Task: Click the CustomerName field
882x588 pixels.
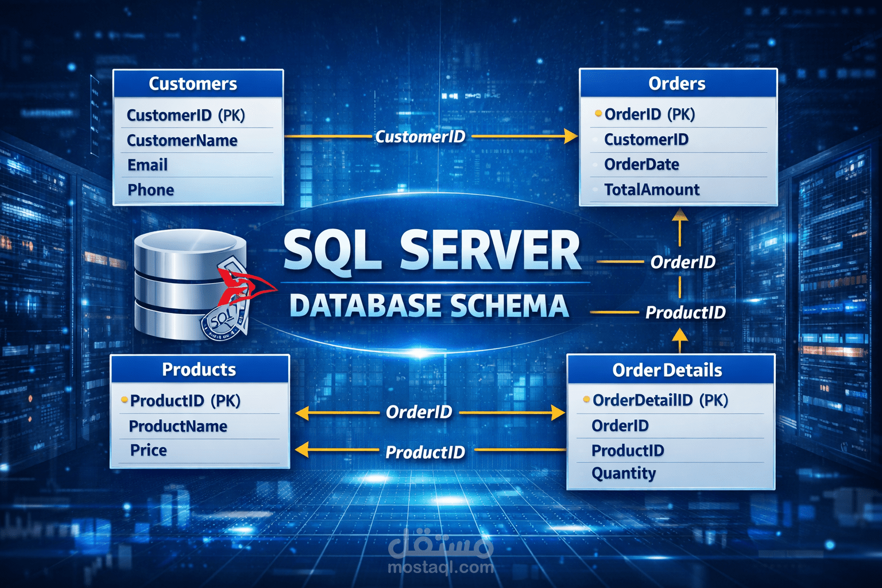Action: click(198, 140)
